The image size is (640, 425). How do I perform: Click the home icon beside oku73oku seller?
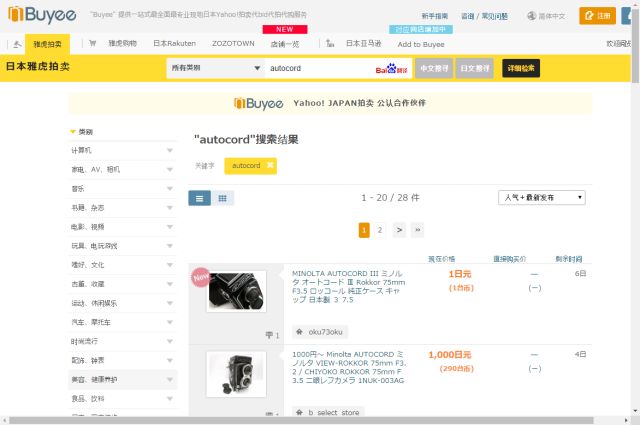(299, 331)
